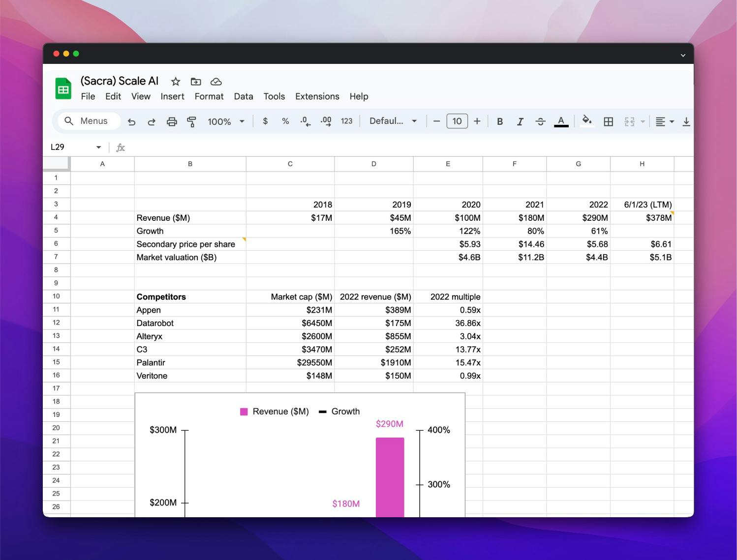Format as currency with dollar icon

(x=265, y=121)
